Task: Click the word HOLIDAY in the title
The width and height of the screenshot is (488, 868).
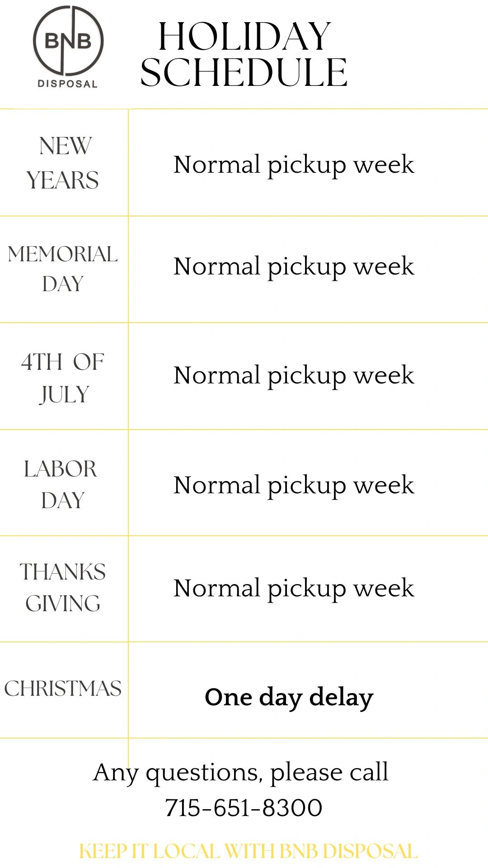Action: click(244, 37)
